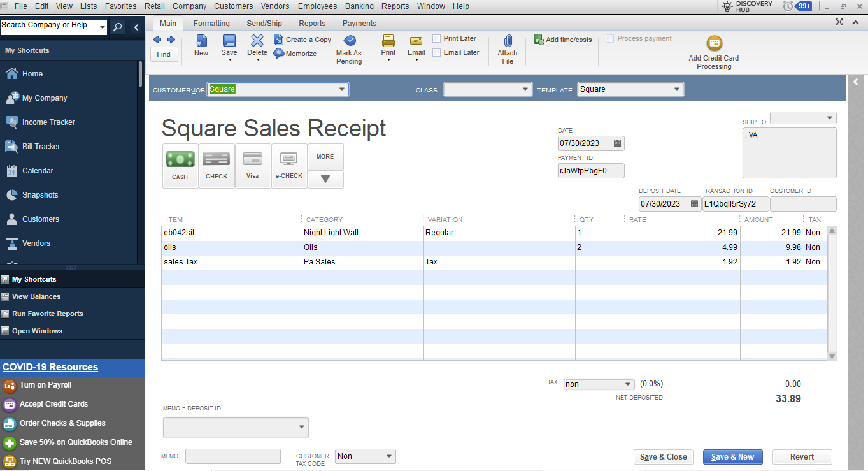Click the Save & Close button
Viewport: 868px width, 471px height.
663,457
